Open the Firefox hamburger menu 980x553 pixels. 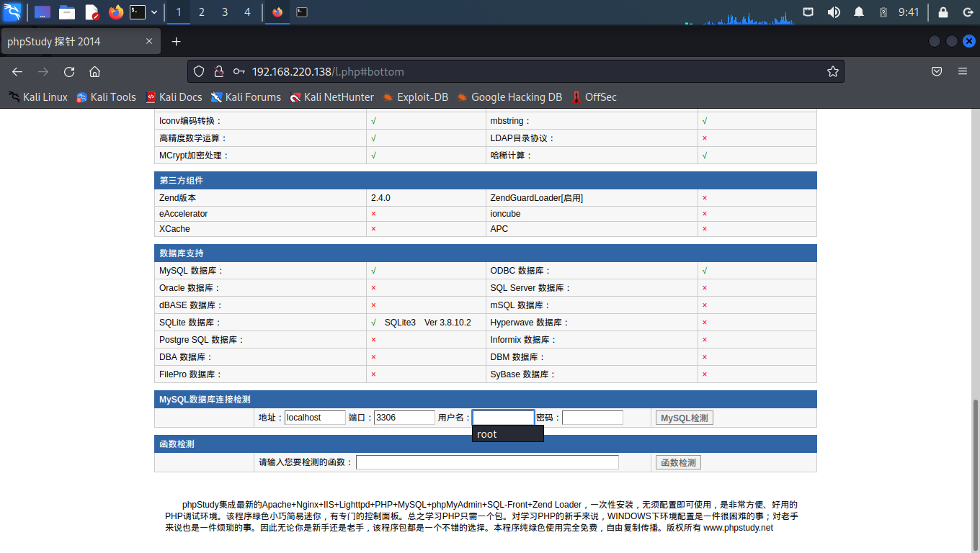click(963, 71)
